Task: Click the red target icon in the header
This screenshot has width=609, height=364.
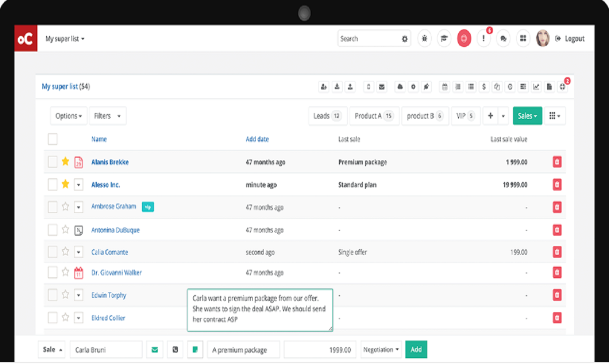Action: click(464, 38)
